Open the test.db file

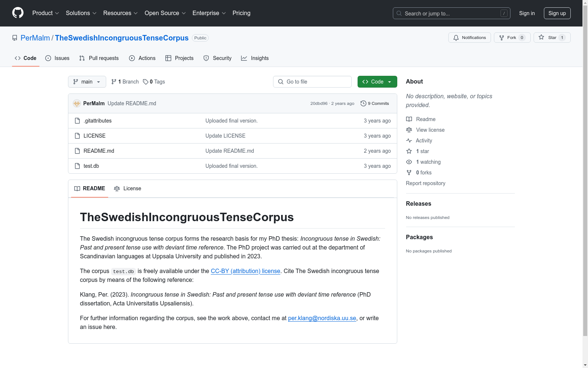point(91,166)
